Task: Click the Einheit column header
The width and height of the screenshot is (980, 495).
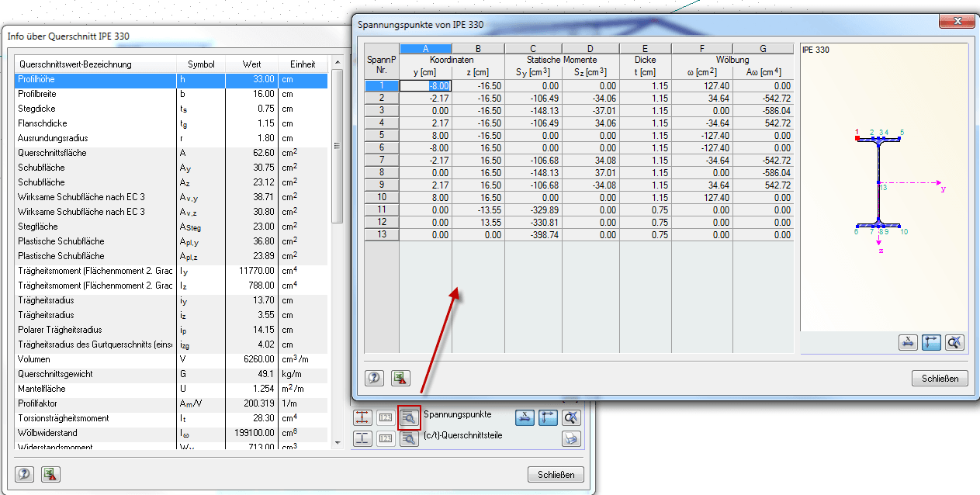Action: click(303, 64)
